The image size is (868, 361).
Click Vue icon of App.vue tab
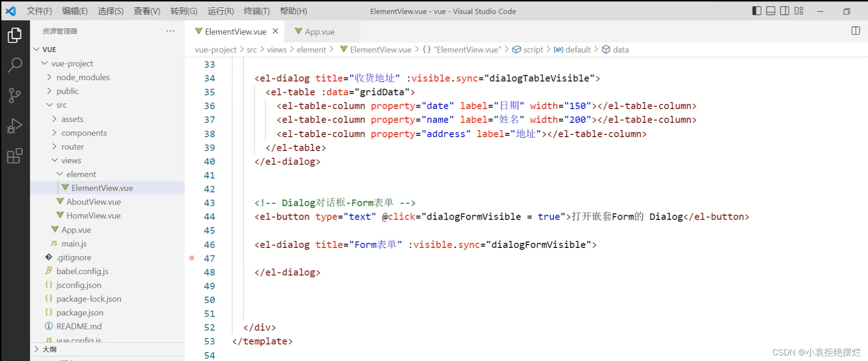[x=298, y=31]
